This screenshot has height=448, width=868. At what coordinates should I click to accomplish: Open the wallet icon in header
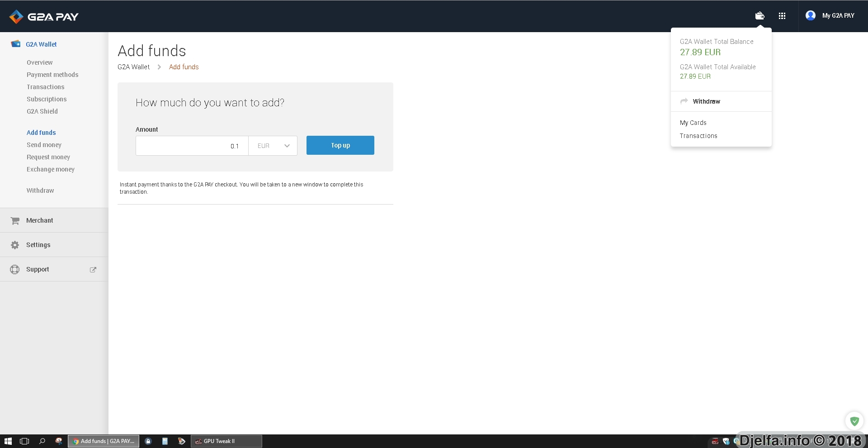[x=759, y=16]
